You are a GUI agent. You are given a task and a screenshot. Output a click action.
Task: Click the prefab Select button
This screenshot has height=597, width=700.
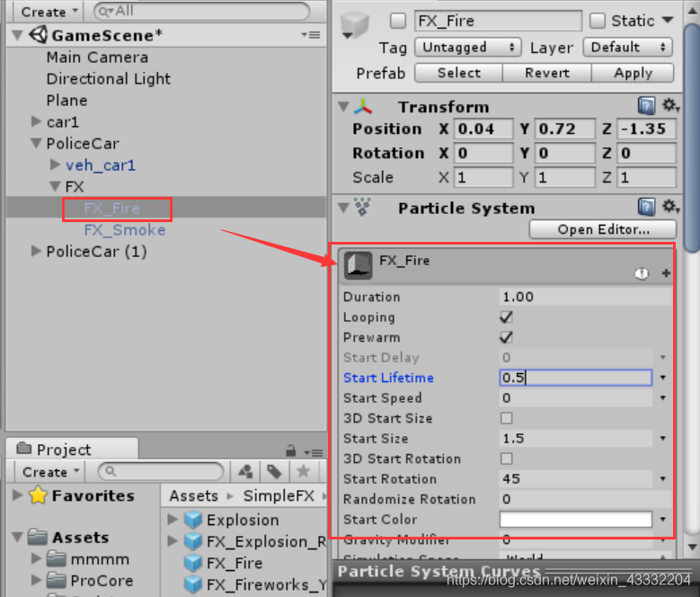click(x=458, y=73)
